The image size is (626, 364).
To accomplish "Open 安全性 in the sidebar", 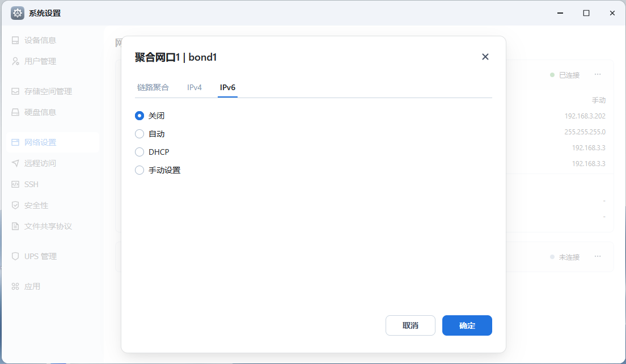I will pyautogui.click(x=53, y=205).
